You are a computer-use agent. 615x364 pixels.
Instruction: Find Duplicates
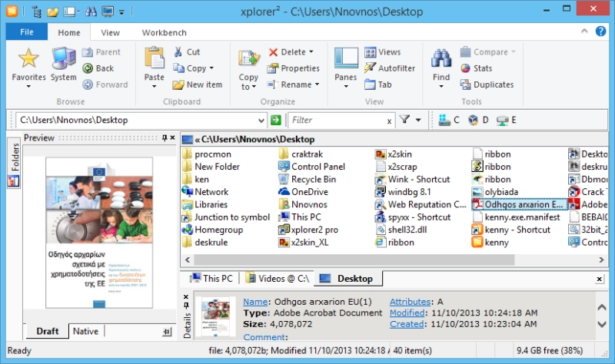(x=487, y=84)
